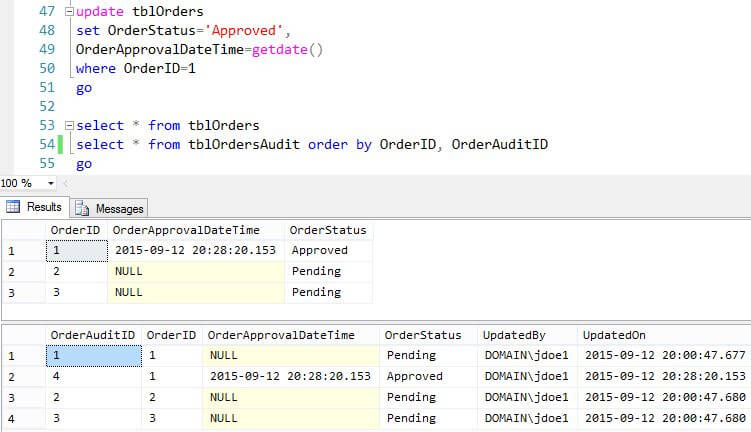Select the OrderStatus header in the top grid
This screenshot has height=432, width=751.
coord(327,230)
